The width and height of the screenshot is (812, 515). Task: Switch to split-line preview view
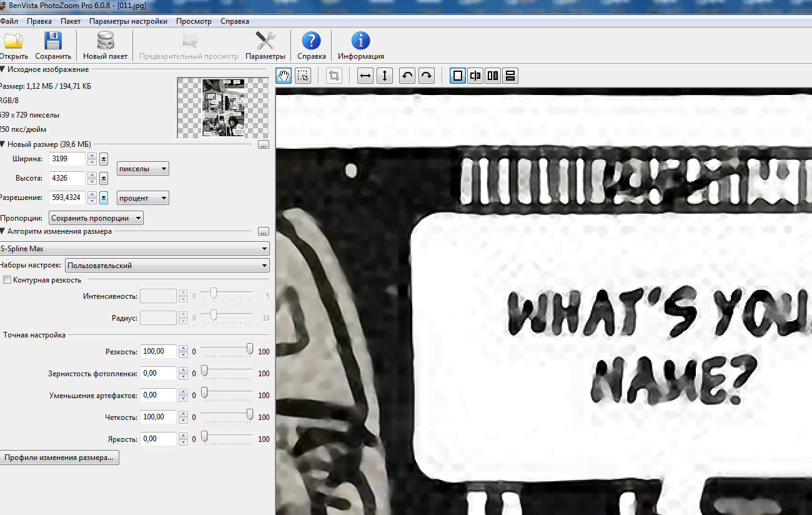coord(475,76)
